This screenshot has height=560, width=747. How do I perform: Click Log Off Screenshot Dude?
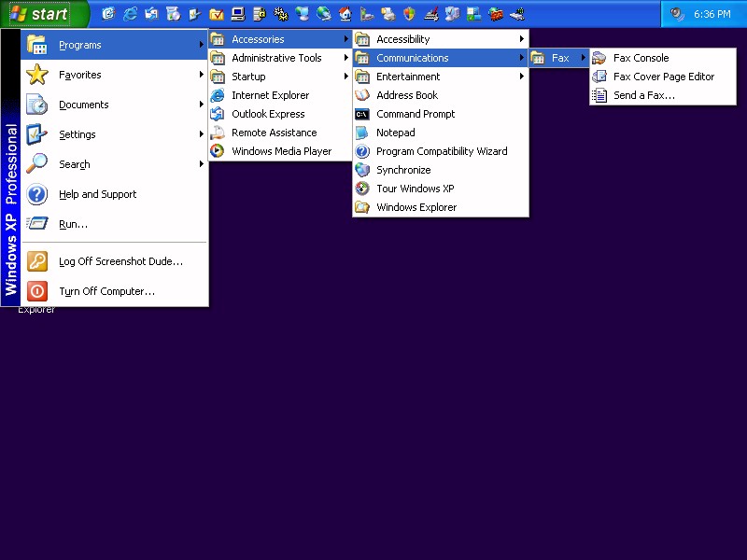[120, 261]
